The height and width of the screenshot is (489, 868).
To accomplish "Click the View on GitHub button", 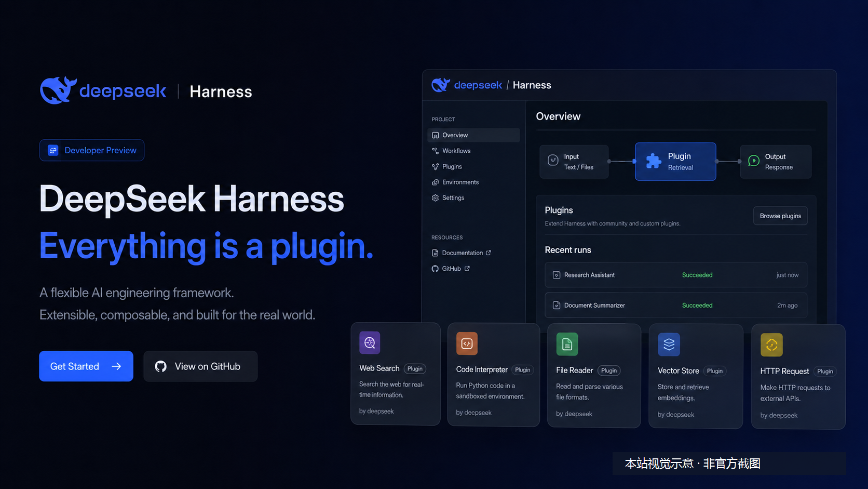I will pyautogui.click(x=200, y=366).
